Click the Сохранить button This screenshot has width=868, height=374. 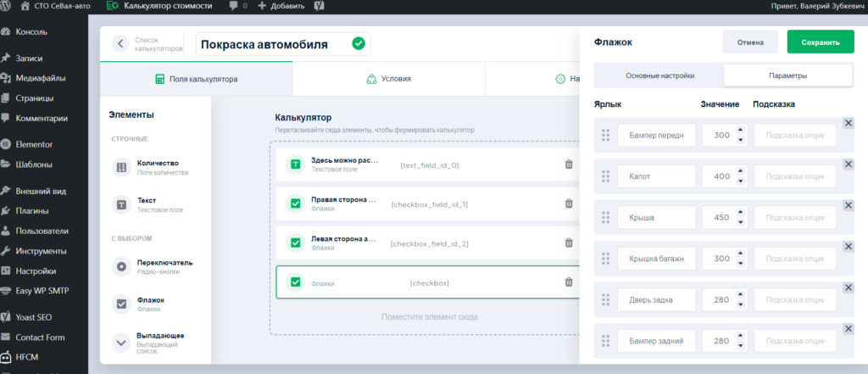[821, 42]
